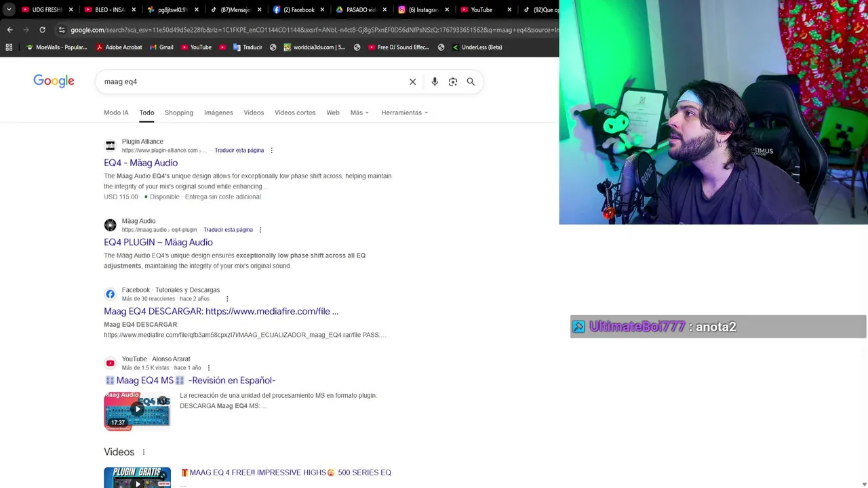Open site information icon in address bar

tap(62, 30)
